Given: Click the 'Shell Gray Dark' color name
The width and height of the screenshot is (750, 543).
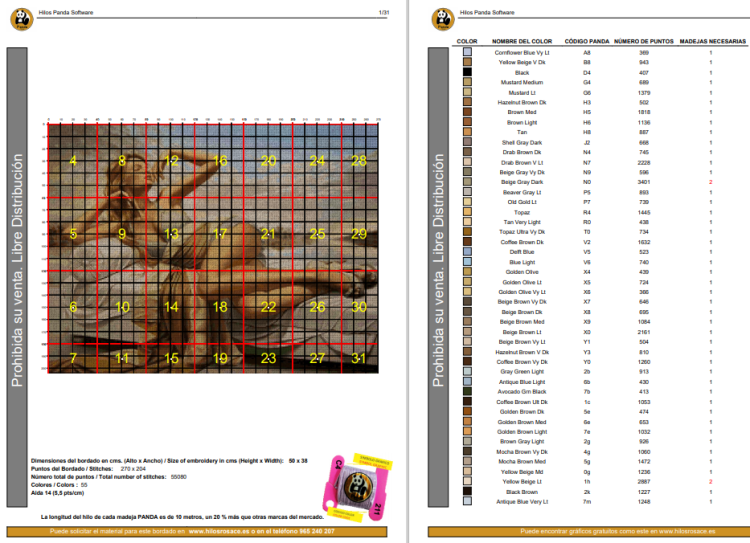Looking at the screenshot, I should [x=522, y=143].
